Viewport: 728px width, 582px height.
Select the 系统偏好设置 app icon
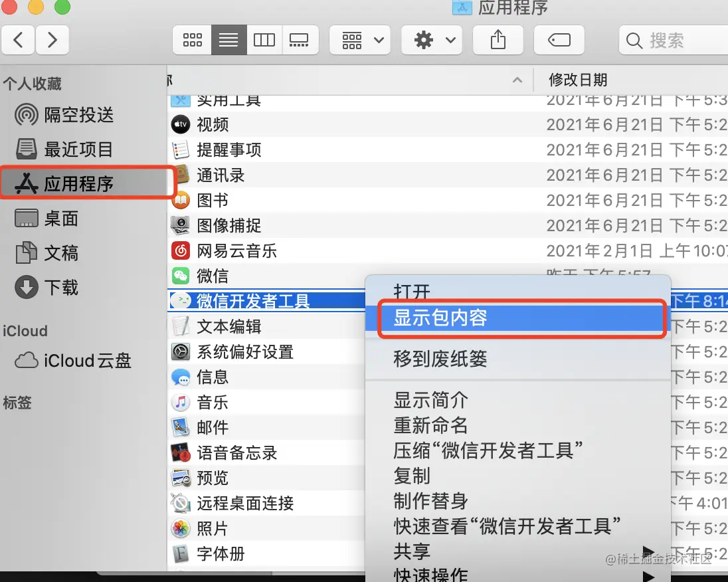click(181, 351)
